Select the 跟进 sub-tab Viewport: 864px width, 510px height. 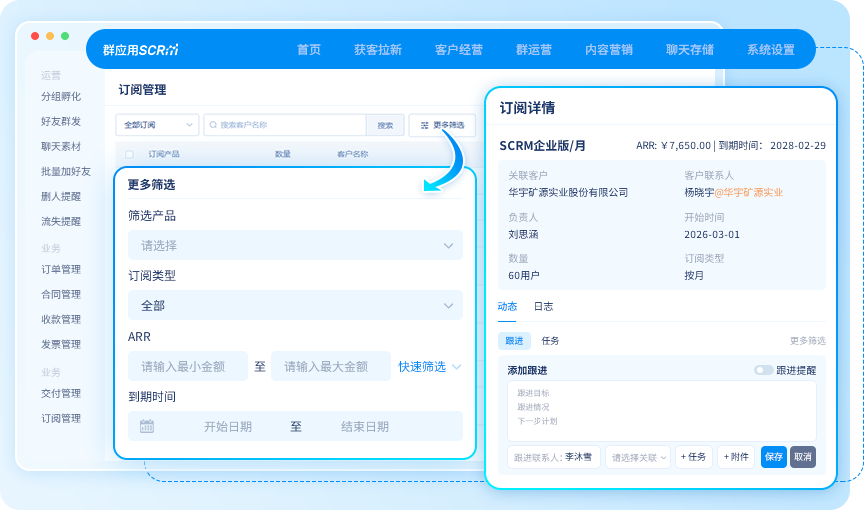514,341
